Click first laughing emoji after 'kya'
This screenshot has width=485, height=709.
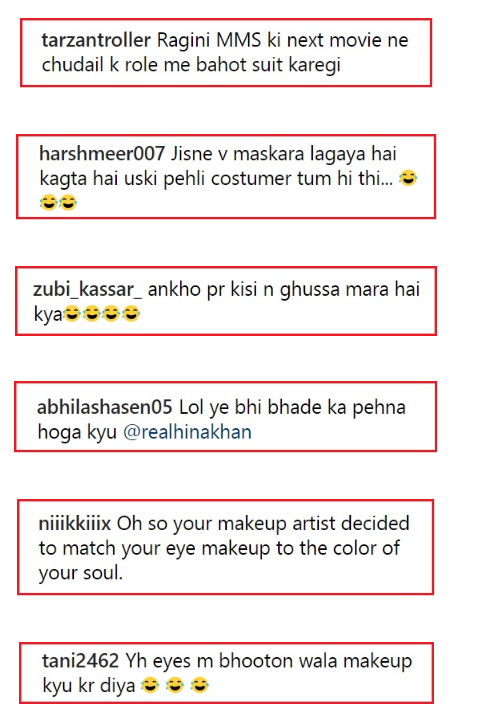[x=71, y=314]
